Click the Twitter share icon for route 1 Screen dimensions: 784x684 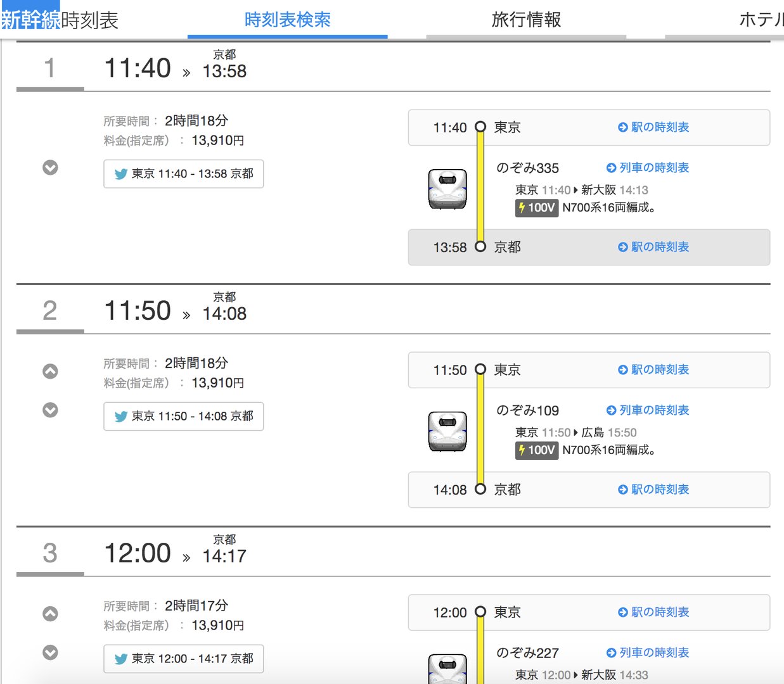[x=120, y=174]
